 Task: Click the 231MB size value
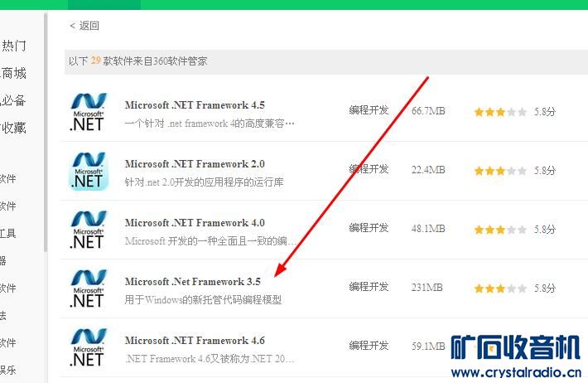click(427, 288)
